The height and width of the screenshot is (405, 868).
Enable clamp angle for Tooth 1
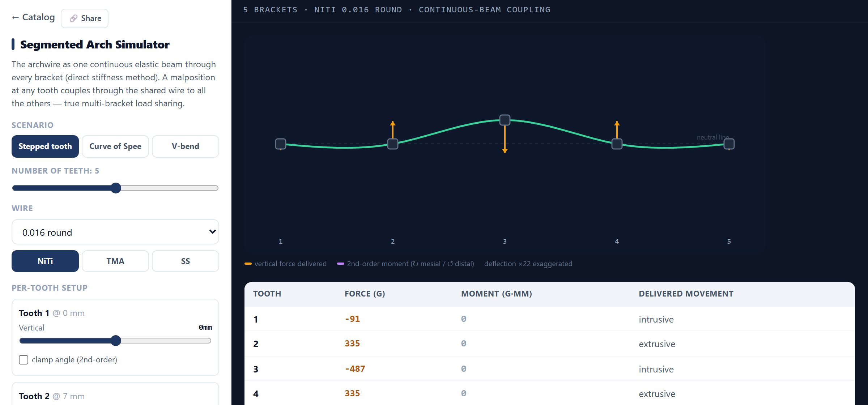coord(24,360)
